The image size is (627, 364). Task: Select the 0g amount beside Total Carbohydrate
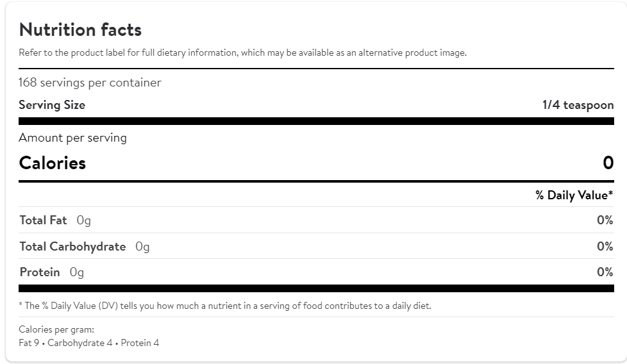142,247
